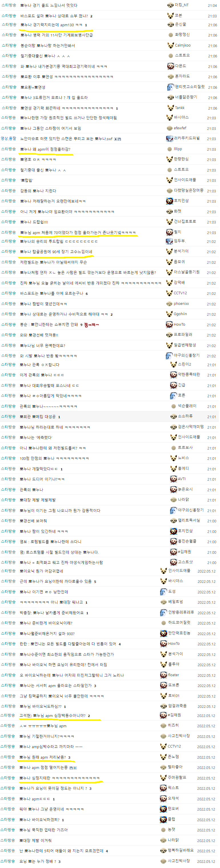Click the dog avatar next to Tankk

(170, 108)
